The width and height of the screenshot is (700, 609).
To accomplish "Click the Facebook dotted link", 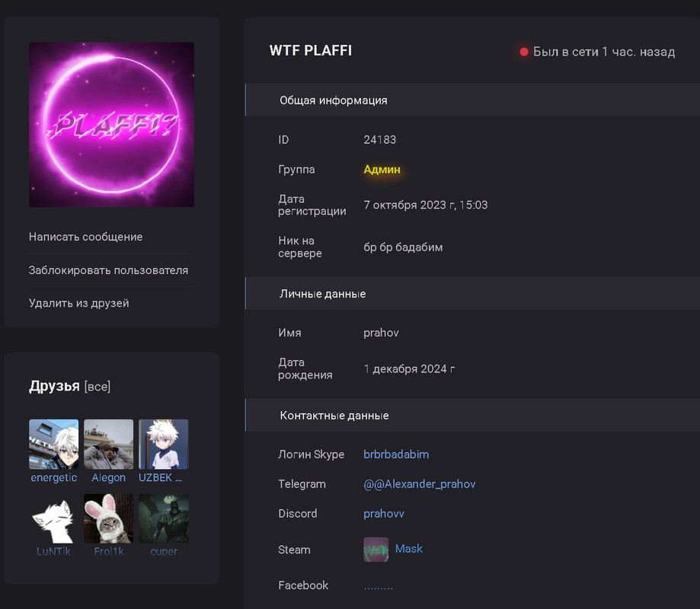I will click(x=378, y=587).
